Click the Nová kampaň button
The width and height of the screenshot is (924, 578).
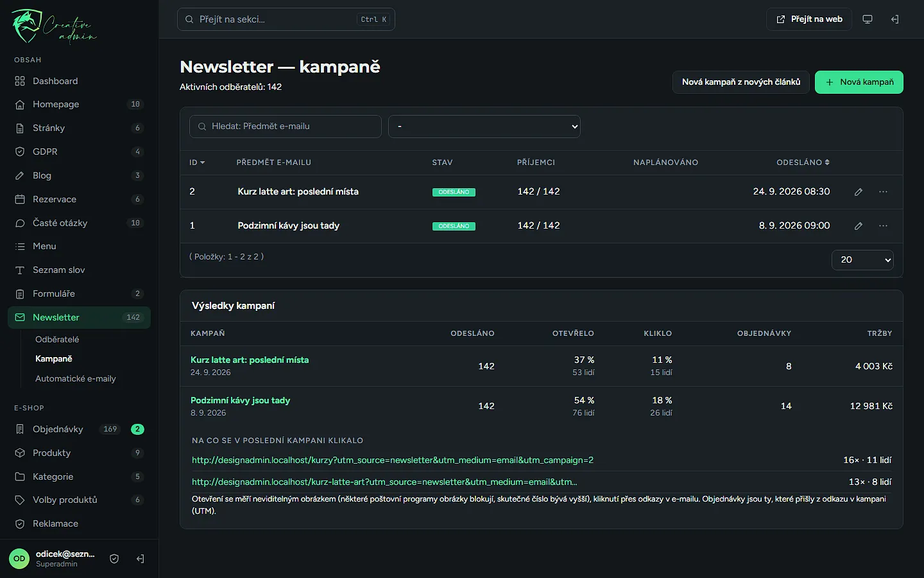tap(859, 82)
